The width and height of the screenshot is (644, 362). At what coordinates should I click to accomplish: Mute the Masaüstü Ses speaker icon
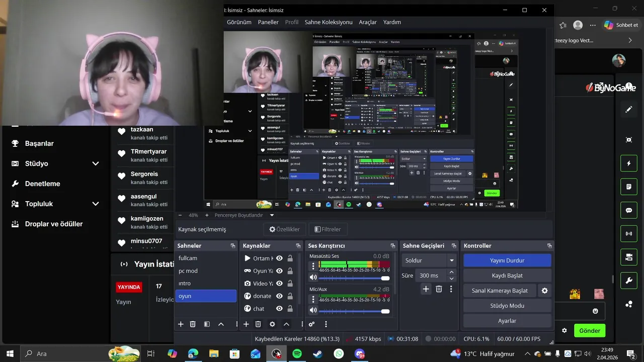tap(313, 278)
